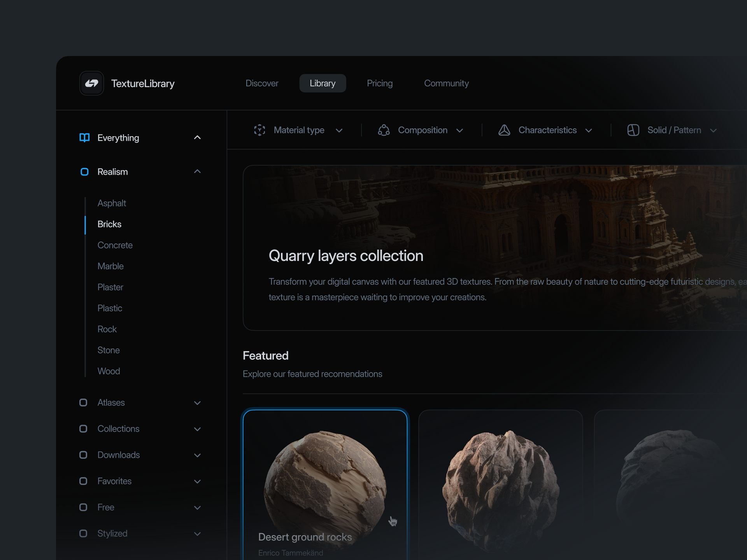Click the Stylized label
The width and height of the screenshot is (747, 560).
[112, 534]
